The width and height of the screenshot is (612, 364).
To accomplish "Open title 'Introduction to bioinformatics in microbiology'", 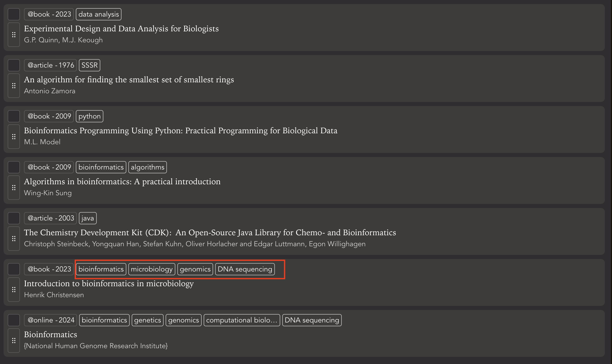I will pyautogui.click(x=109, y=283).
